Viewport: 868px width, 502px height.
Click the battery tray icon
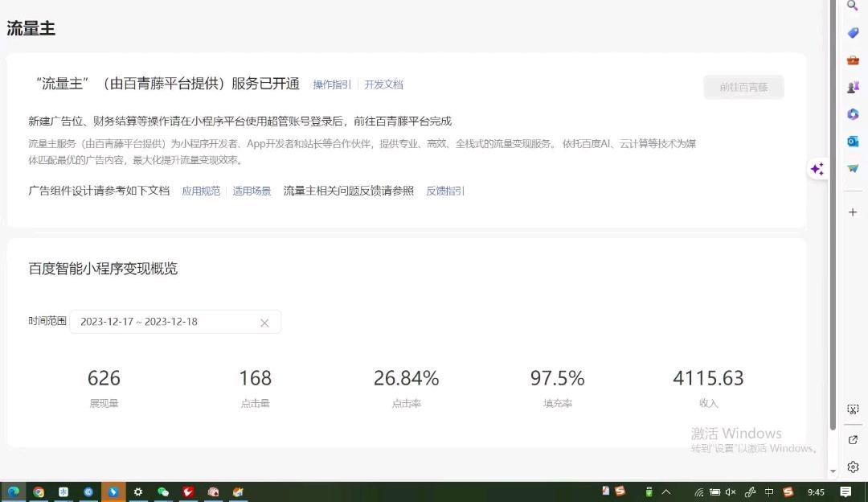tap(714, 492)
